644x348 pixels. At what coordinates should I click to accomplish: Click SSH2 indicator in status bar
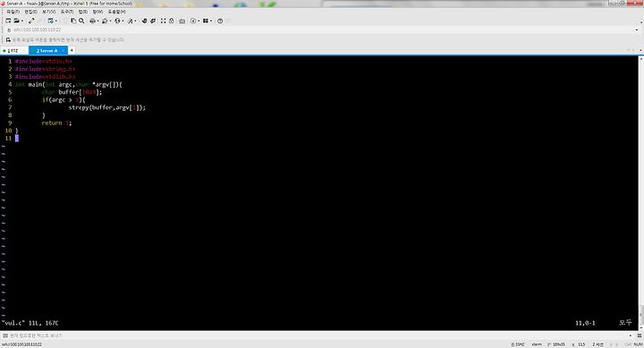click(518, 344)
